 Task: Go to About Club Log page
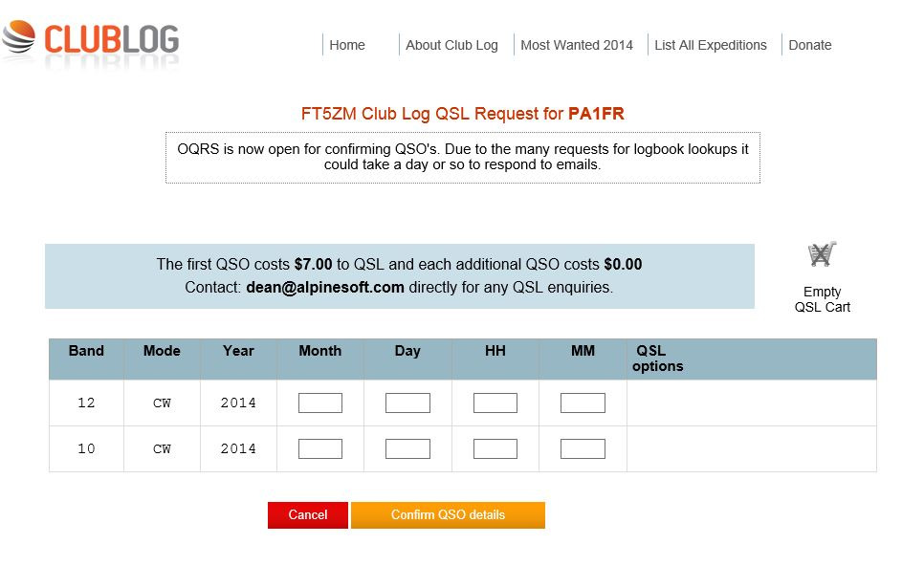451,45
